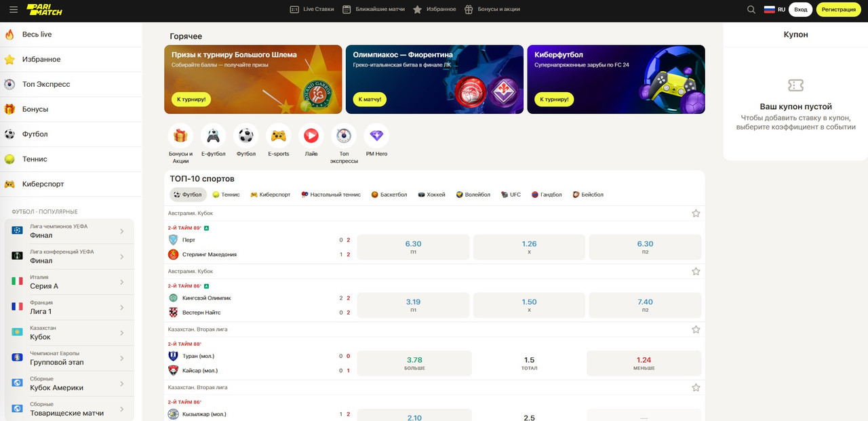The image size is (868, 421).
Task: Click the Бонусы gift icon in sidebar
Action: point(9,109)
